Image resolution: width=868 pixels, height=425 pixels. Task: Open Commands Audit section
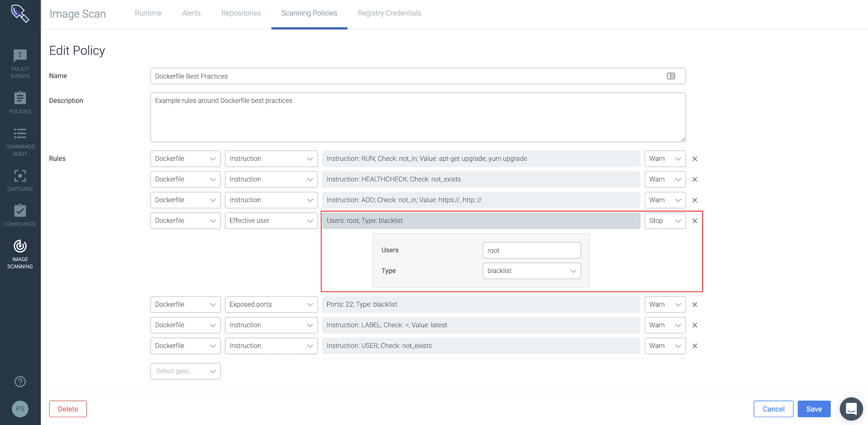coord(20,142)
